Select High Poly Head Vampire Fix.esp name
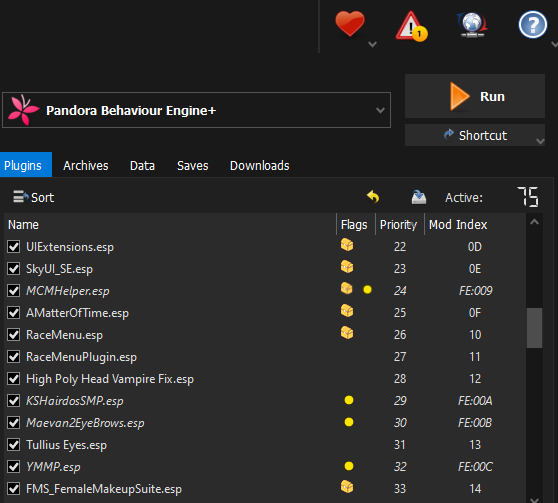The image size is (558, 503). [x=110, y=379]
